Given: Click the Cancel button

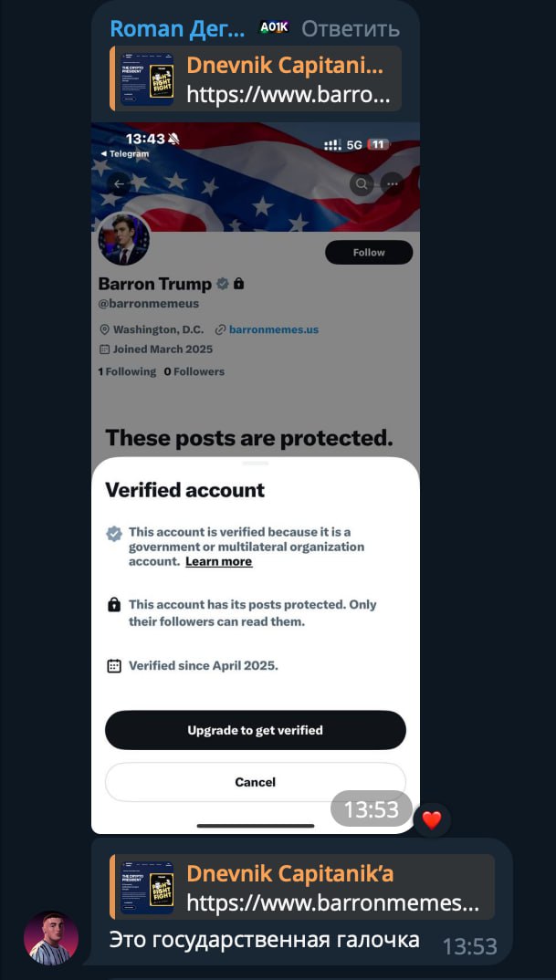Looking at the screenshot, I should coord(255,782).
